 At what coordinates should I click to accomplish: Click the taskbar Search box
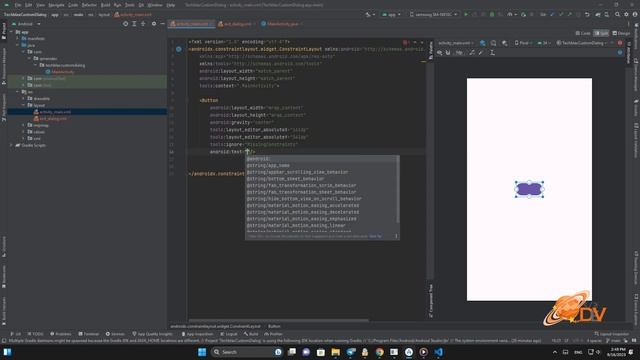coord(247,352)
